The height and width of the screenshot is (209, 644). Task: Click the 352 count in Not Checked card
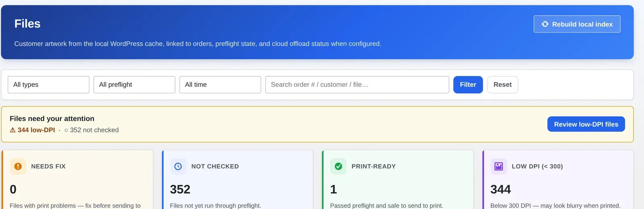click(x=180, y=189)
